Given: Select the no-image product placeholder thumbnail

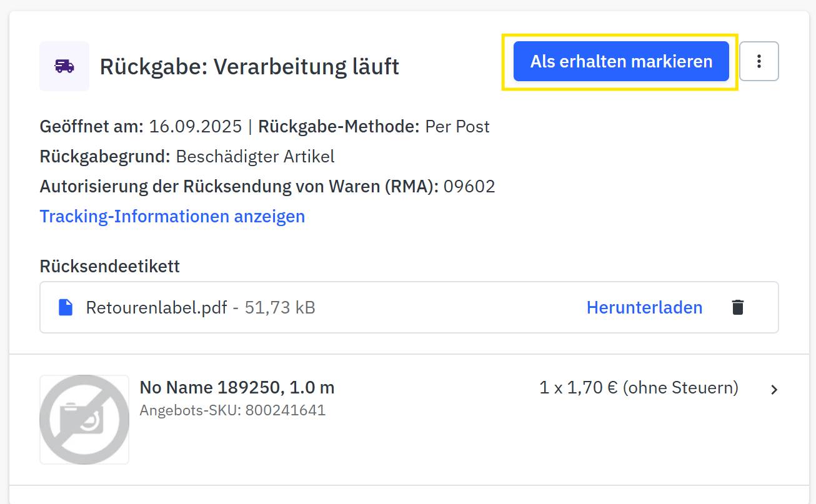Looking at the screenshot, I should pos(84,420).
